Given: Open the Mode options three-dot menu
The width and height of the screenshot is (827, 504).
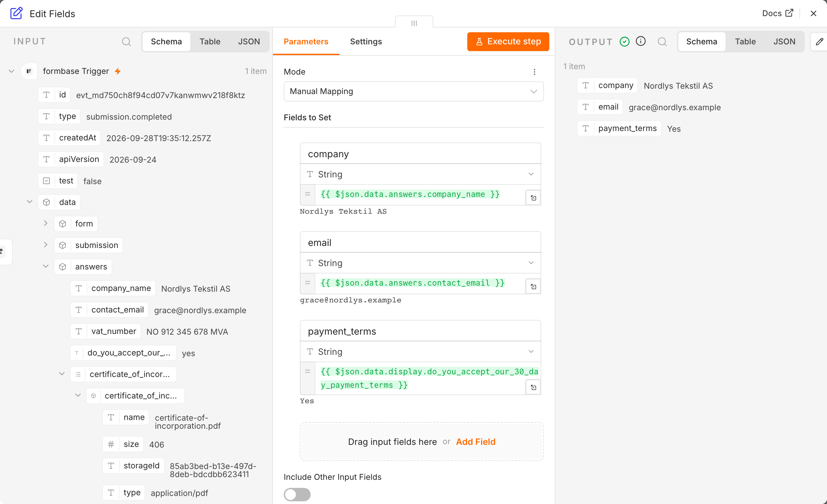Looking at the screenshot, I should 534,72.
